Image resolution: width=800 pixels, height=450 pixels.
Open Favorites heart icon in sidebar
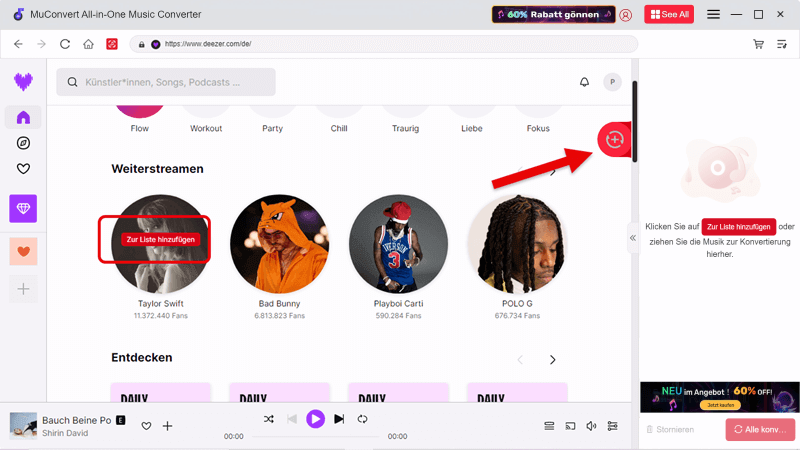click(x=23, y=168)
